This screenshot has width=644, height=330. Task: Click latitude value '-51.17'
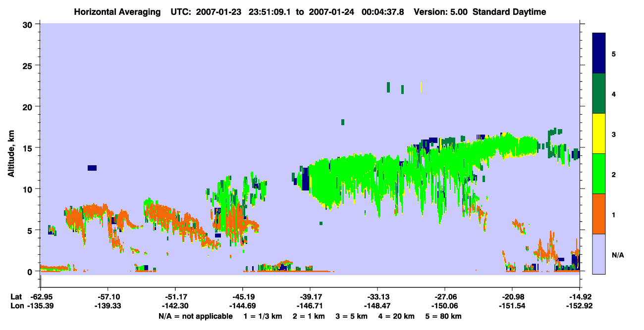(175, 296)
